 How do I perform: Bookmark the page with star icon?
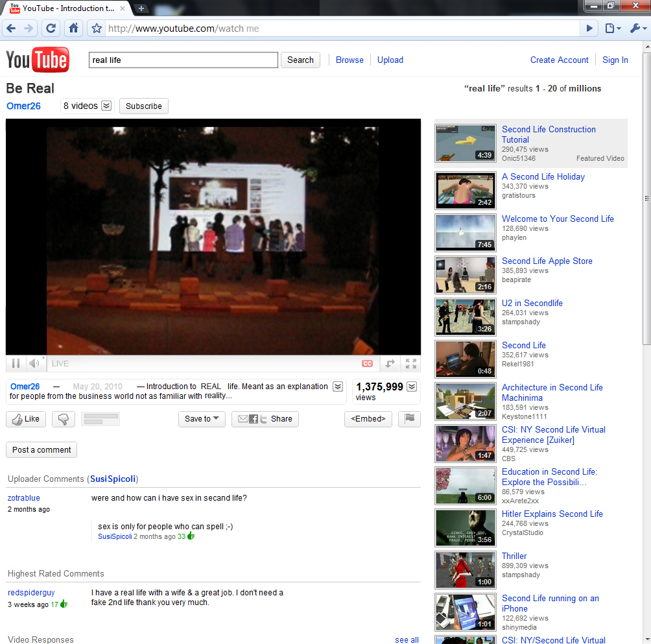(97, 29)
